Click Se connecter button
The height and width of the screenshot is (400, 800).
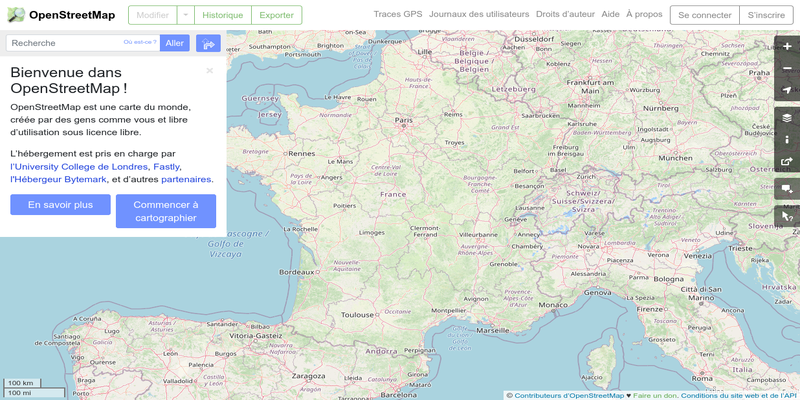tap(705, 15)
